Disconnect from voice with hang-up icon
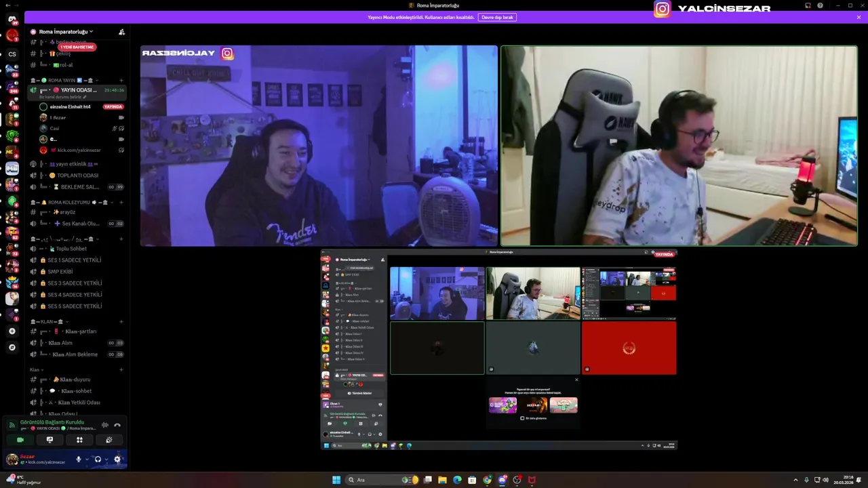This screenshot has height=488, width=868. pos(117,425)
